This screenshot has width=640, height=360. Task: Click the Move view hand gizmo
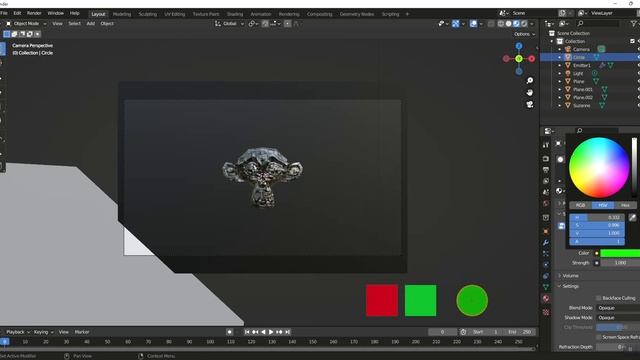530,93
